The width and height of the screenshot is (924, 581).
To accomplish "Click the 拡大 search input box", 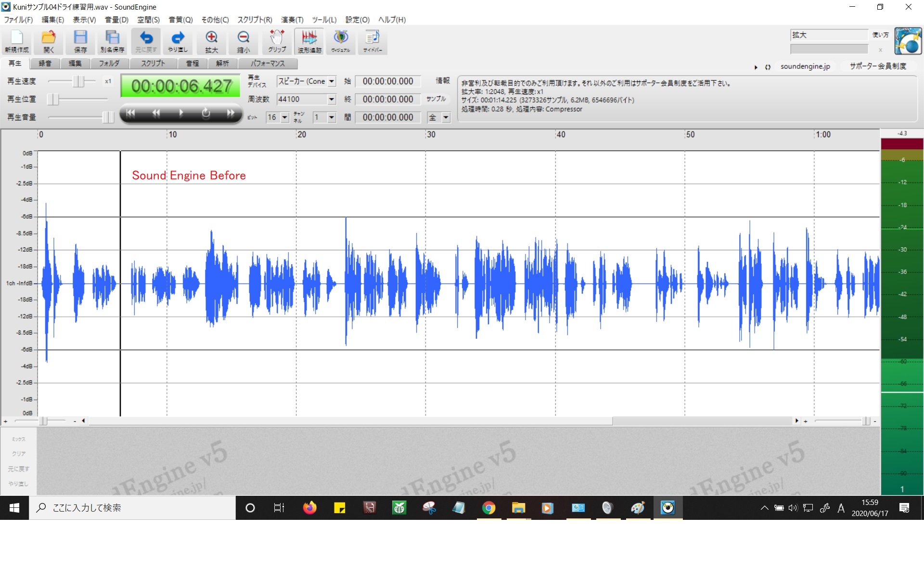I will 829,35.
